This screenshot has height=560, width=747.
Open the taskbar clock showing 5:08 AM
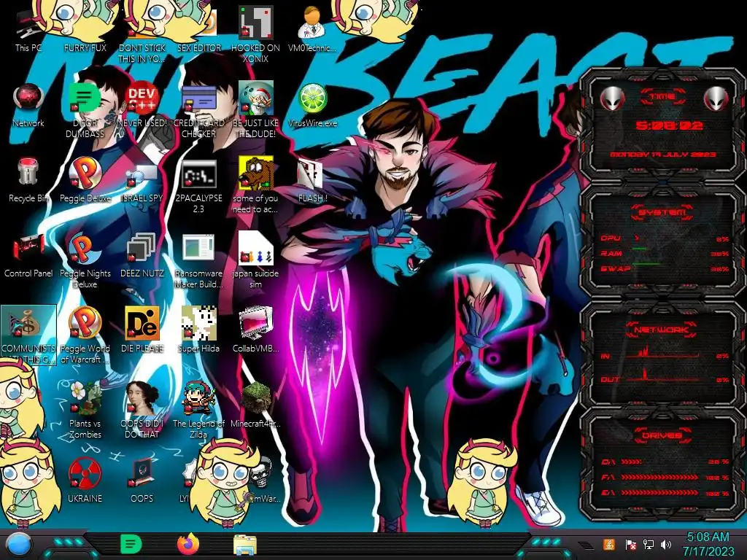(x=708, y=544)
